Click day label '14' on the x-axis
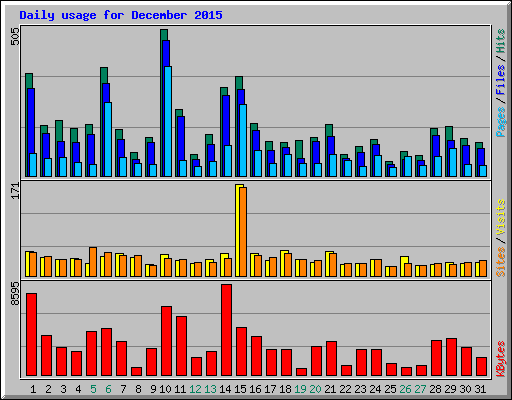Screen dimensions: 512x400 225,389
